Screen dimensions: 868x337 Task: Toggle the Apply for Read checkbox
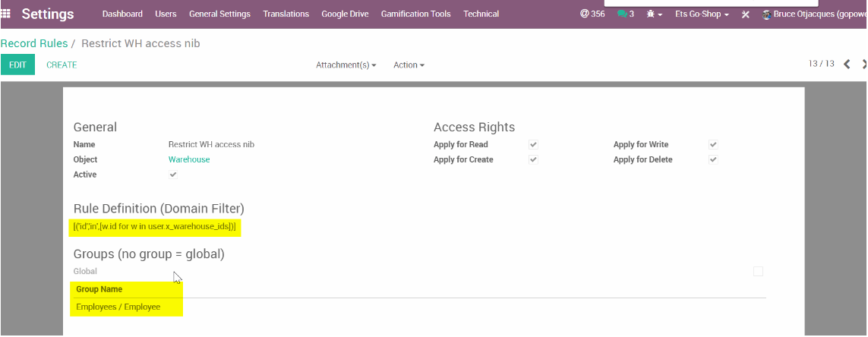[x=533, y=144]
